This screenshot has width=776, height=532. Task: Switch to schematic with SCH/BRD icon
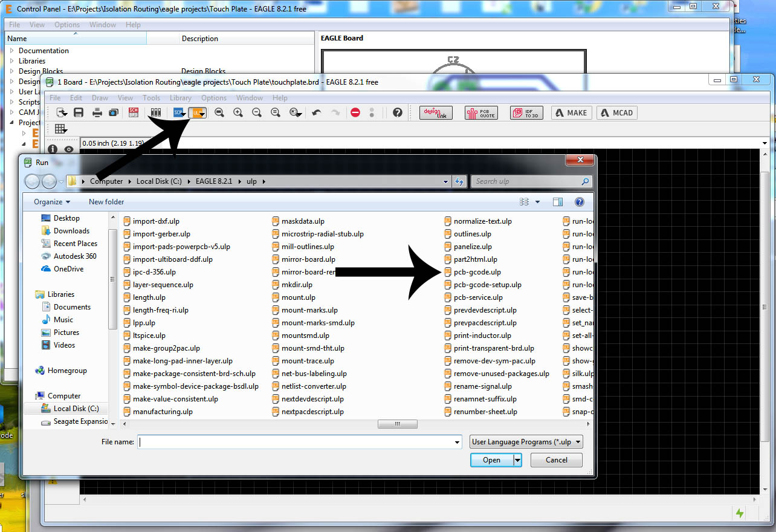134,112
